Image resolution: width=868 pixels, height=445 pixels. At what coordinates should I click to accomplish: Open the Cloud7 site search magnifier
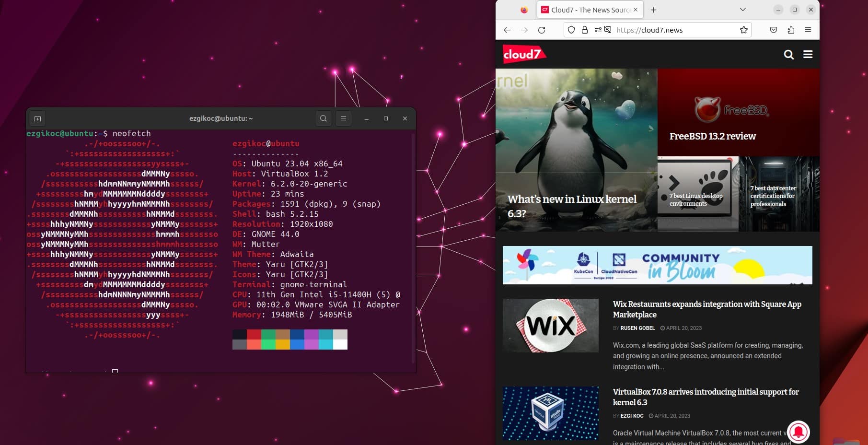(788, 55)
